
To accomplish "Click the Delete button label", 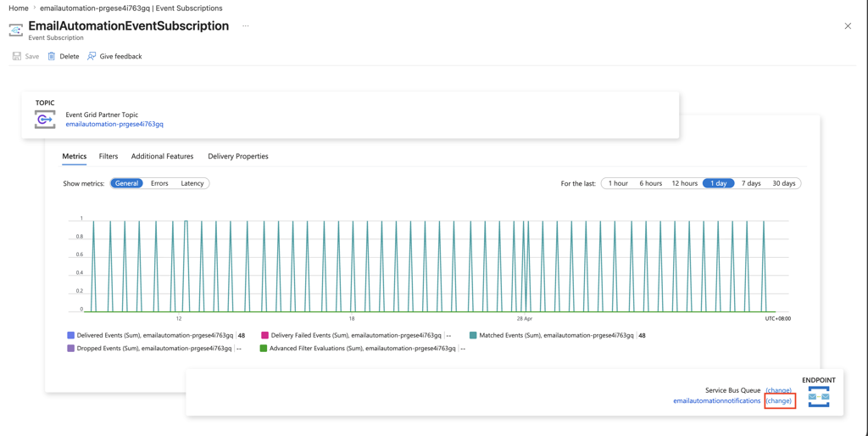I will pyautogui.click(x=70, y=56).
